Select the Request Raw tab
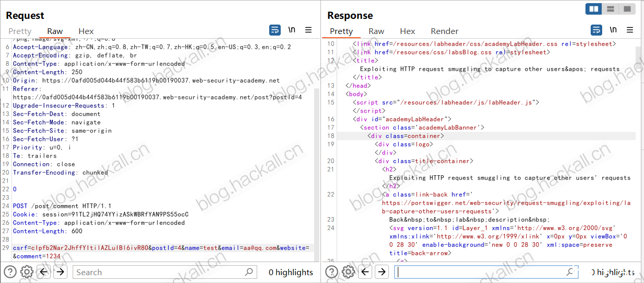The image size is (644, 283). click(x=55, y=31)
